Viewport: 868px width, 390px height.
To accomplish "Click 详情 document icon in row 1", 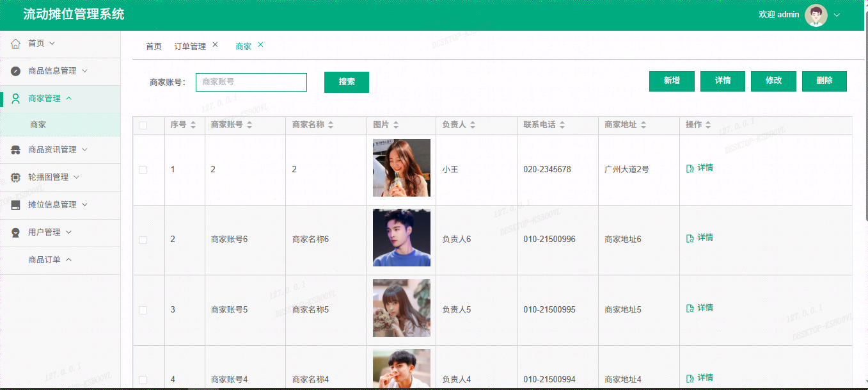I will (690, 168).
